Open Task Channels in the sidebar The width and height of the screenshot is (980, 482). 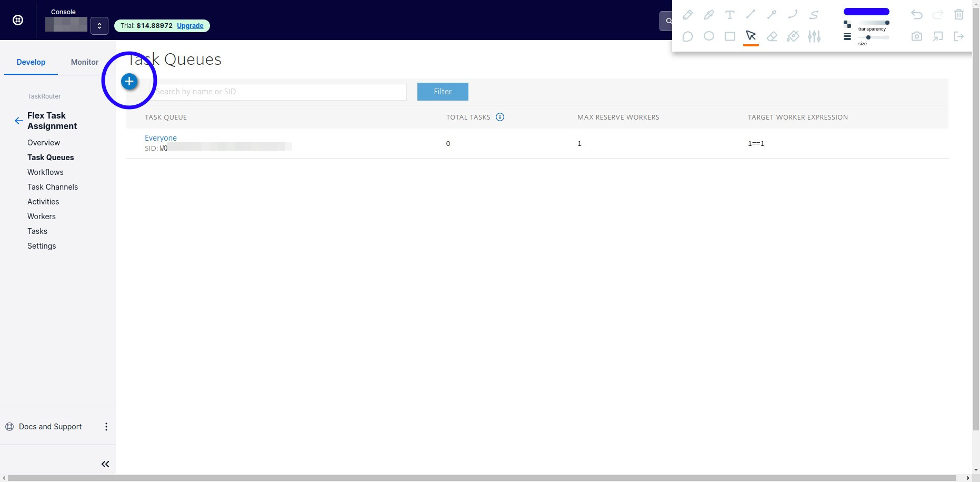[53, 187]
